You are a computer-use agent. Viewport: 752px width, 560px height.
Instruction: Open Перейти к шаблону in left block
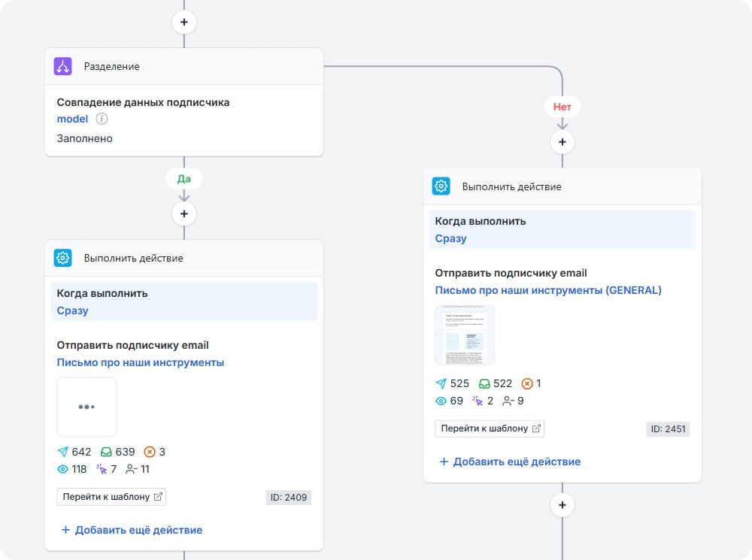(111, 497)
